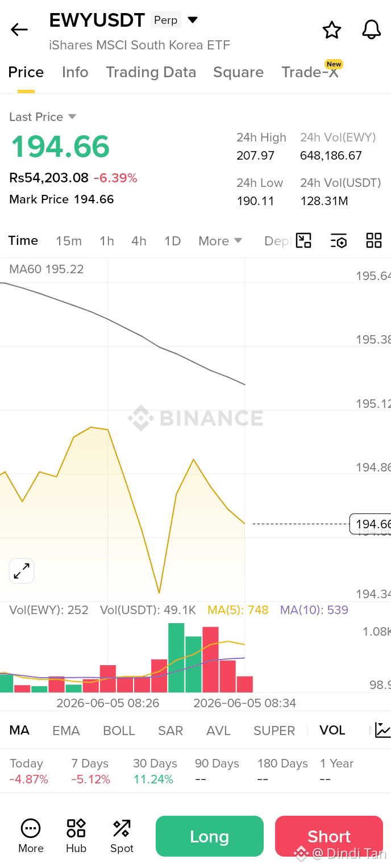Select the 15m timeframe
Viewport: 391px width, 868px height.
[69, 241]
